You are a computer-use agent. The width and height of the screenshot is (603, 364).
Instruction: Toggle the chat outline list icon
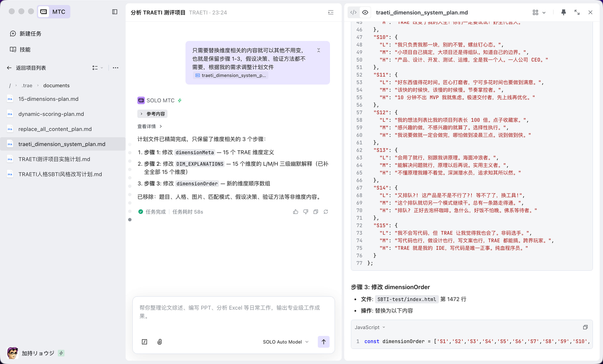coord(331,12)
